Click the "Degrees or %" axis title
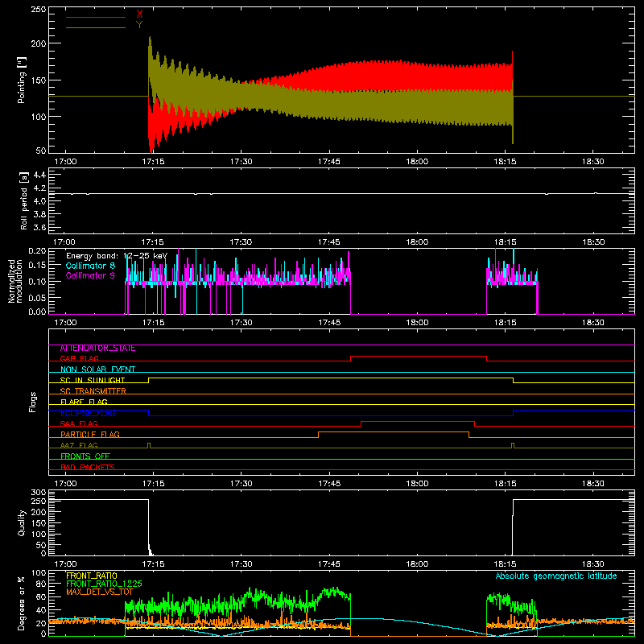The width and height of the screenshot is (644, 644). point(22,603)
